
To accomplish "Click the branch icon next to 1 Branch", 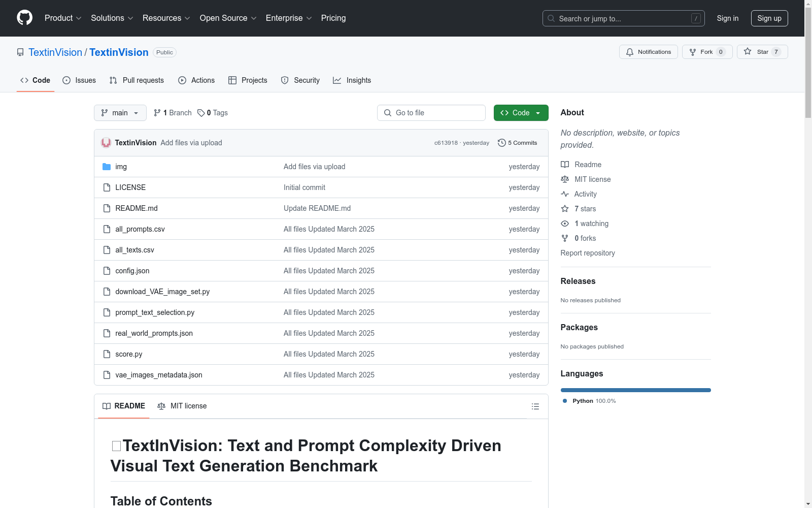I will (x=157, y=113).
